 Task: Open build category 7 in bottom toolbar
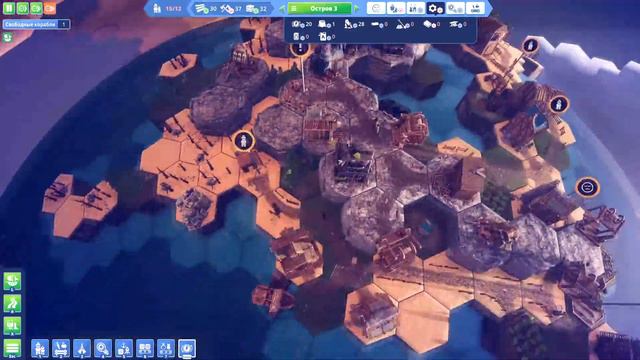pyautogui.click(x=166, y=349)
